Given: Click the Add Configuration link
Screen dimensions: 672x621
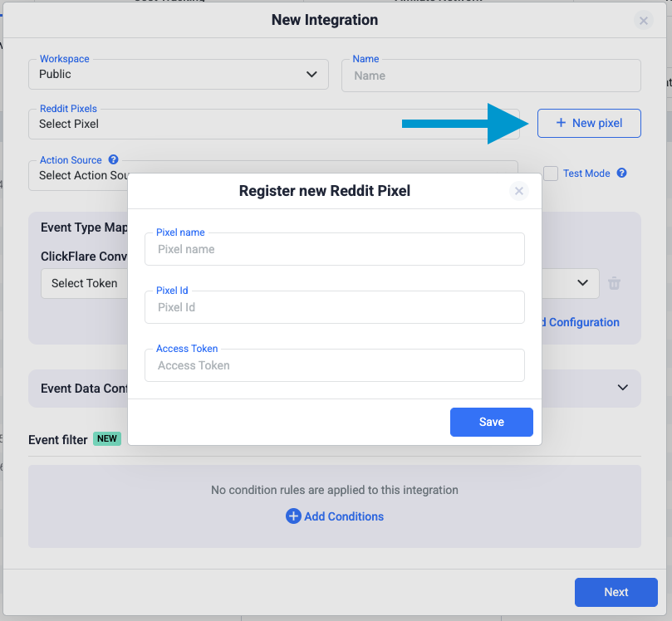Looking at the screenshot, I should point(581,322).
